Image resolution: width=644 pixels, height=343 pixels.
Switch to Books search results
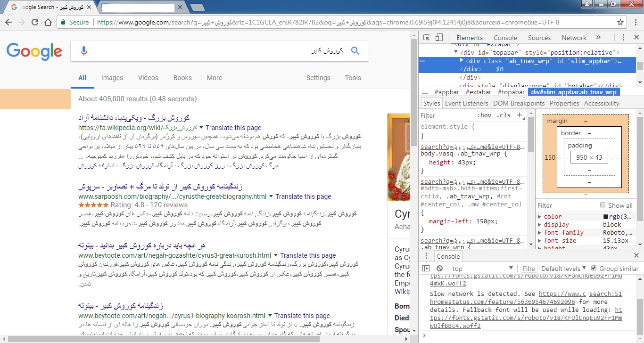pos(182,78)
